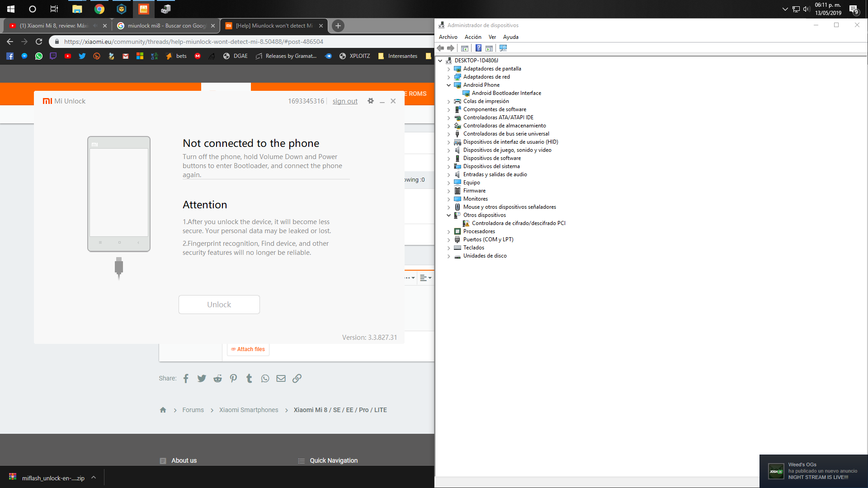Expand Unidades de disco
The width and height of the screenshot is (868, 488).
point(448,256)
